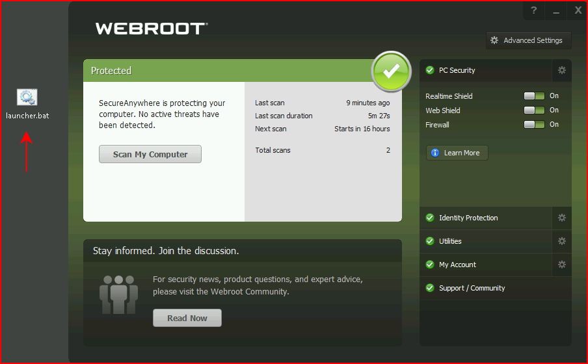Open My Account settings gear
Screen dimensions: 588x364
click(x=561, y=265)
